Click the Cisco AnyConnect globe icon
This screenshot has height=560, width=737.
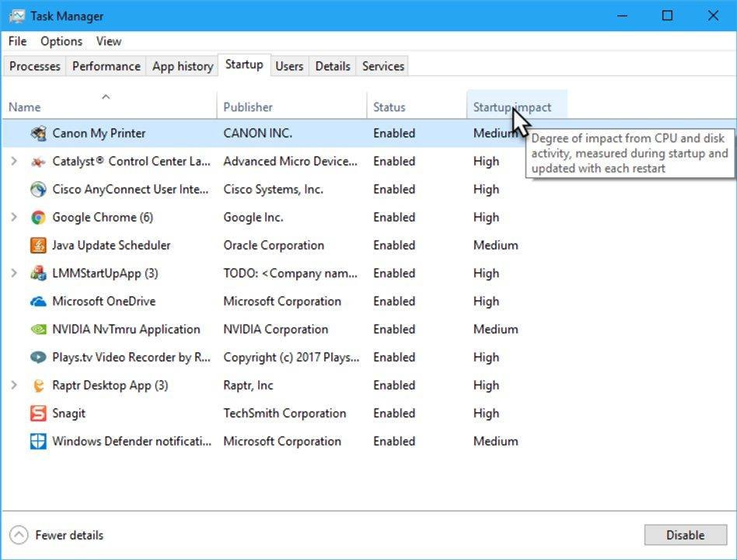(39, 190)
